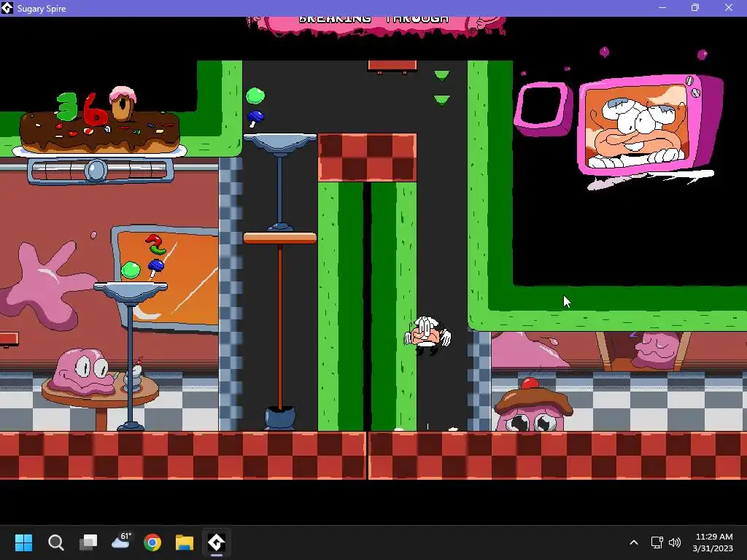
Task: Click the volume speaker icon
Action: [675, 542]
